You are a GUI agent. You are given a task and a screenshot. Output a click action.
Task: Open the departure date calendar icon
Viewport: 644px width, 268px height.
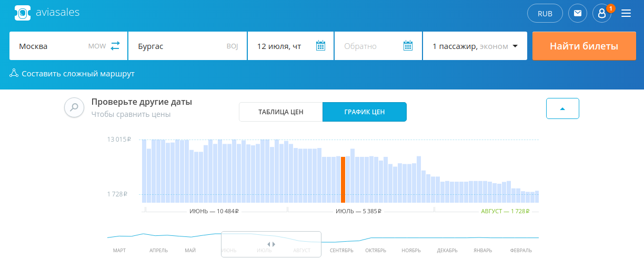coord(320,46)
